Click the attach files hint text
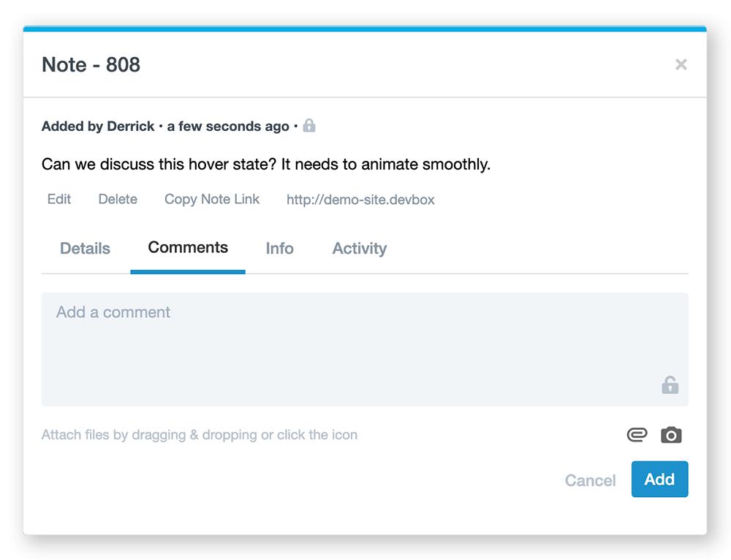The height and width of the screenshot is (560, 731). tap(200, 435)
